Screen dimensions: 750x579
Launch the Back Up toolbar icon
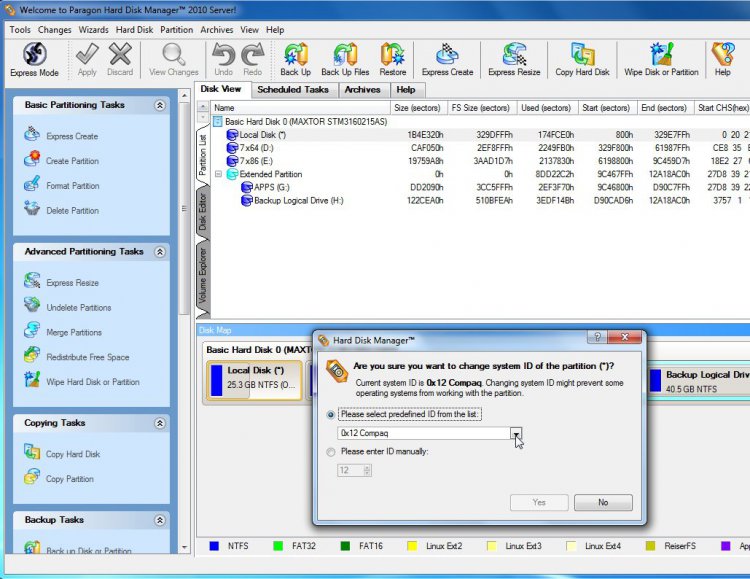(x=296, y=59)
